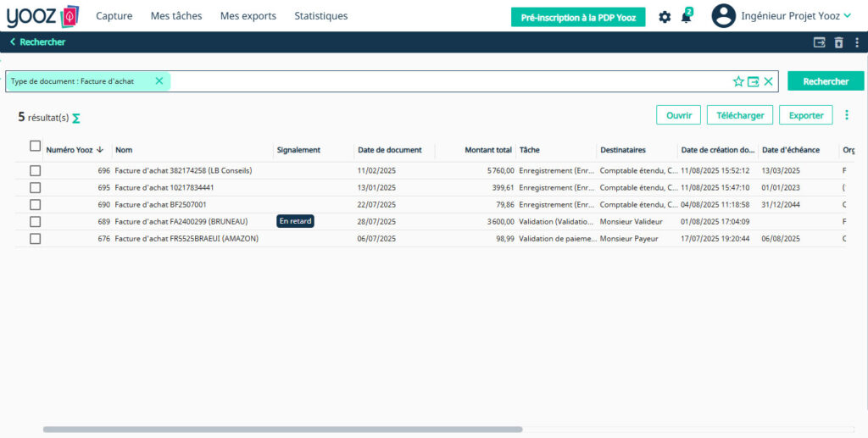The width and height of the screenshot is (868, 438).
Task: Check the box for invoice 696
Action: point(35,171)
